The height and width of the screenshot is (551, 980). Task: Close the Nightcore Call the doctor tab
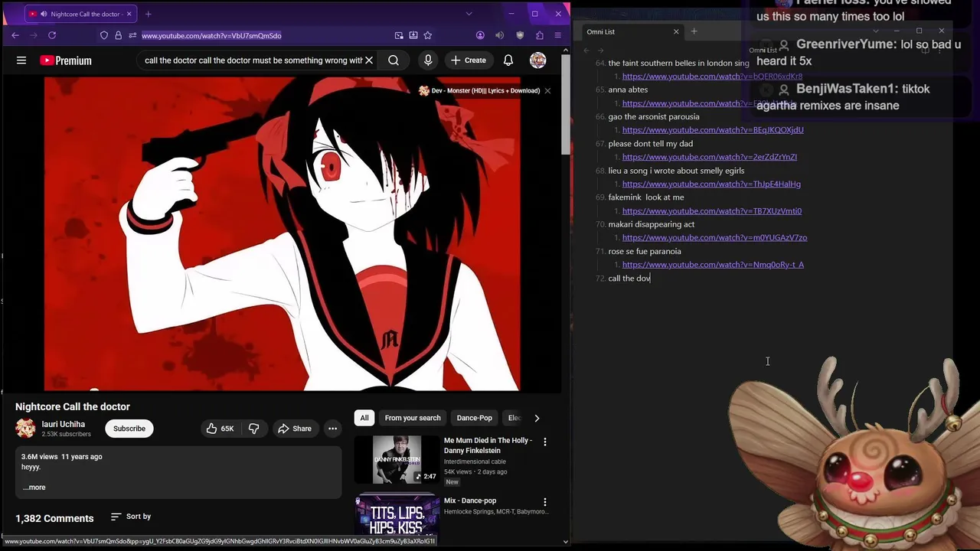[129, 14]
